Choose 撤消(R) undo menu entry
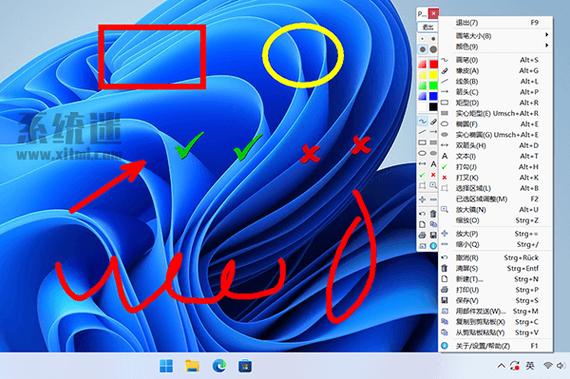Image resolution: width=570 pixels, height=379 pixels. 496,258
